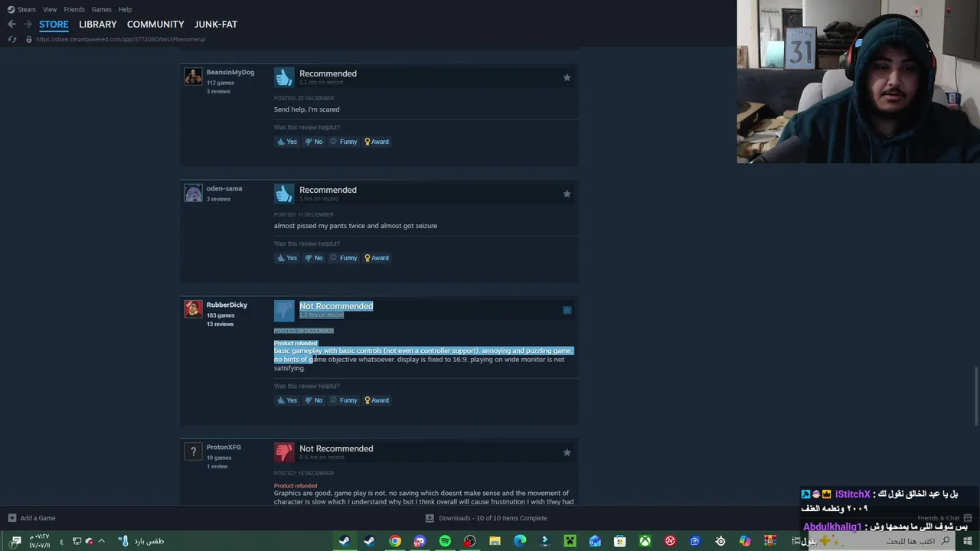Give an Award to RubberDicky's review

pyautogui.click(x=377, y=400)
